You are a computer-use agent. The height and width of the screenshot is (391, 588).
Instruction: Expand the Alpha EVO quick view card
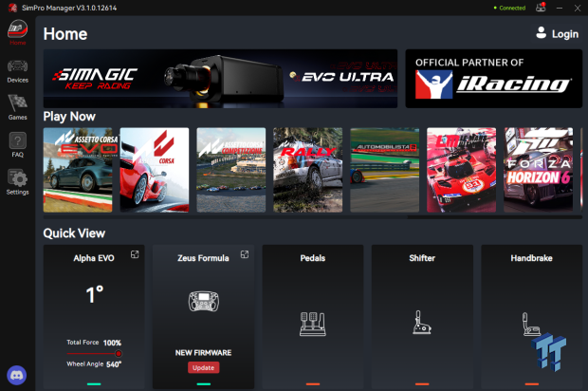tap(135, 254)
